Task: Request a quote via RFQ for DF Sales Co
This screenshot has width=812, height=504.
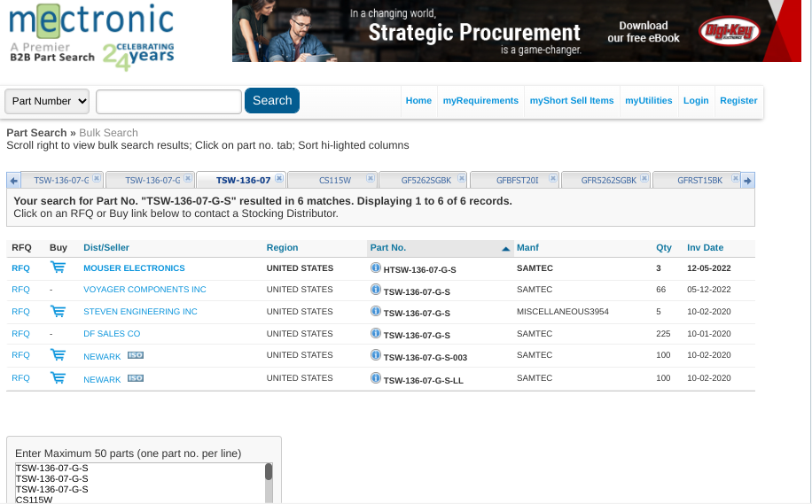Action: (20, 334)
